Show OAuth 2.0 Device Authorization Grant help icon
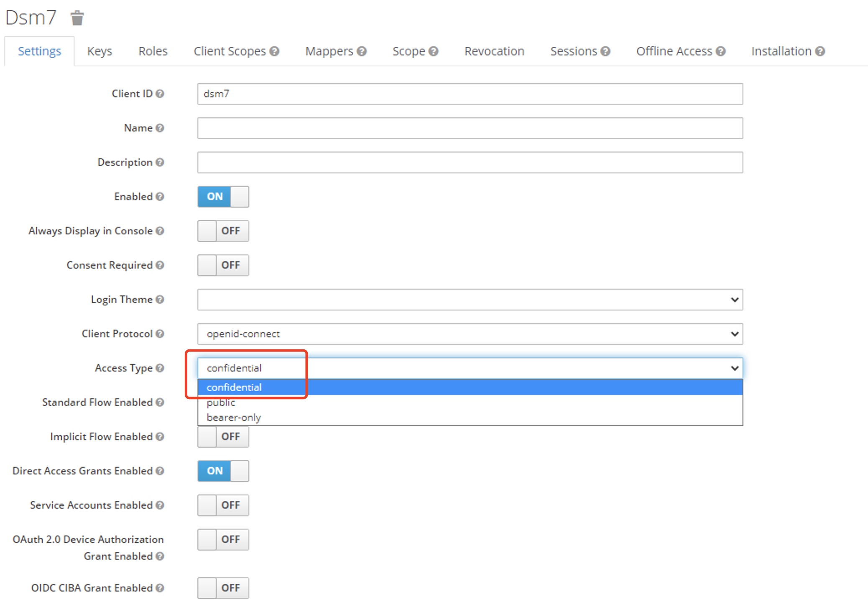868x600 pixels. click(x=160, y=556)
